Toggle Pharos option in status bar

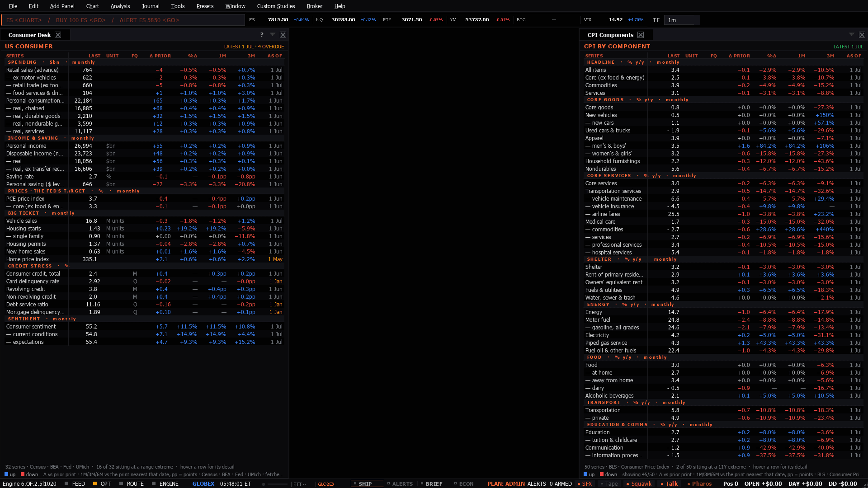699,483
